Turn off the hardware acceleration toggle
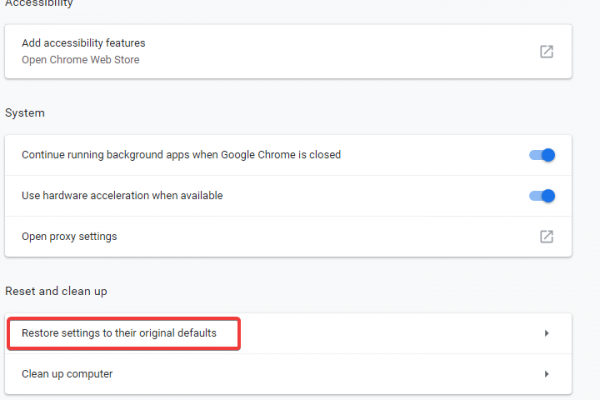Viewport: 600px width, 400px height. tap(542, 196)
